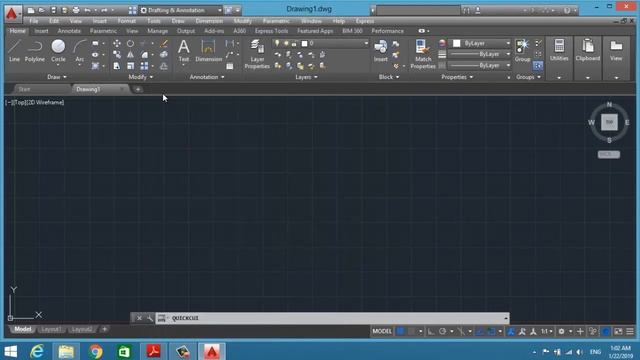The height and width of the screenshot is (360, 640).
Task: Click the AutoCAD application menu button
Action: point(12,13)
